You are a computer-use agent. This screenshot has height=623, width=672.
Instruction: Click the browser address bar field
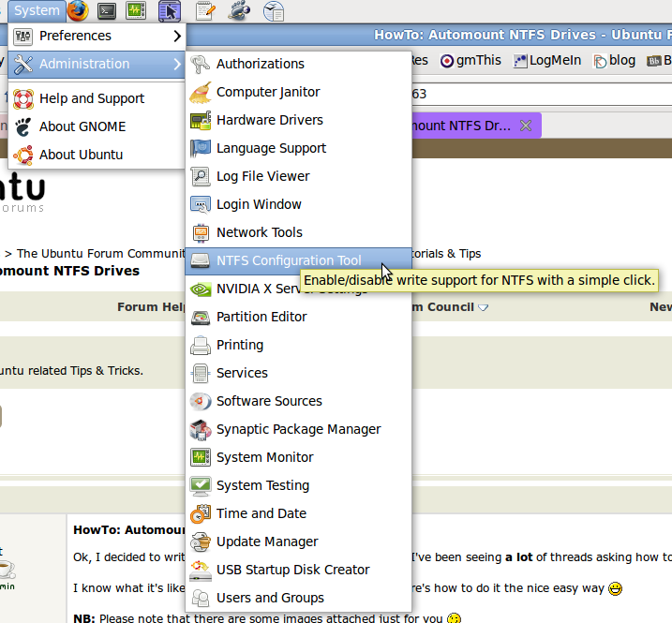[542, 94]
